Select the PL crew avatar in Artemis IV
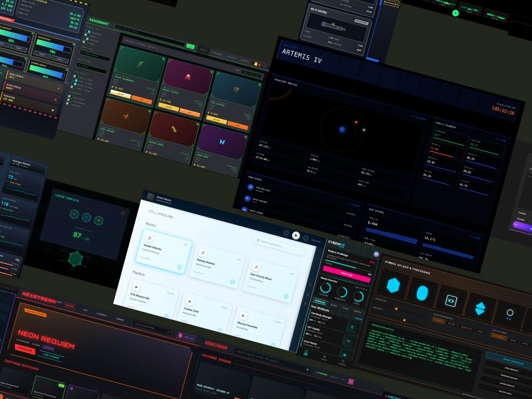This screenshot has width=532, height=399. click(247, 199)
